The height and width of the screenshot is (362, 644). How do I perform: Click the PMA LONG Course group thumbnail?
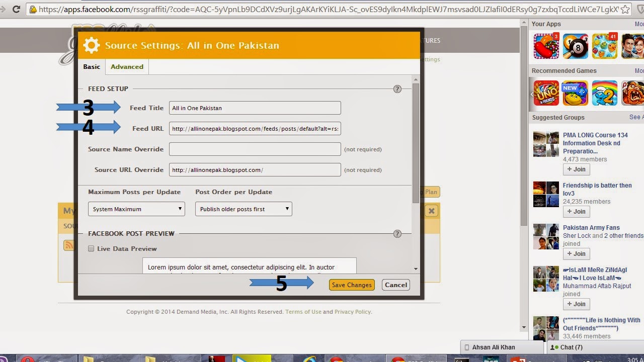[x=546, y=144]
